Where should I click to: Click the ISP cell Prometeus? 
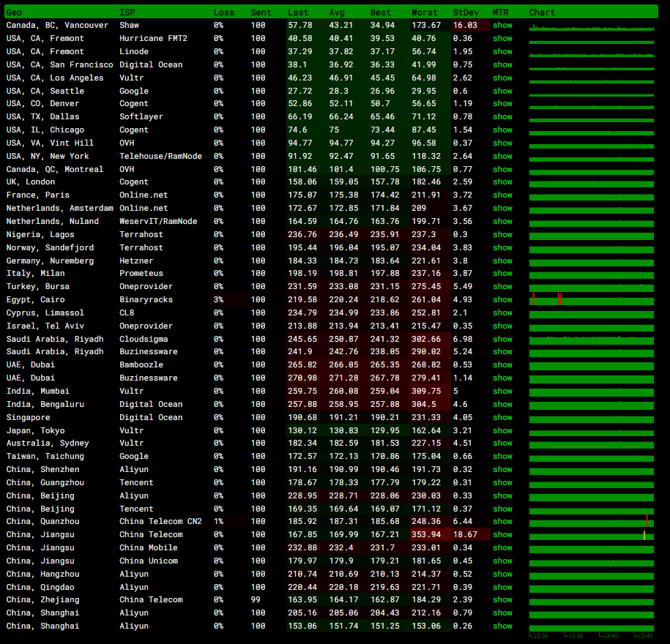click(141, 273)
